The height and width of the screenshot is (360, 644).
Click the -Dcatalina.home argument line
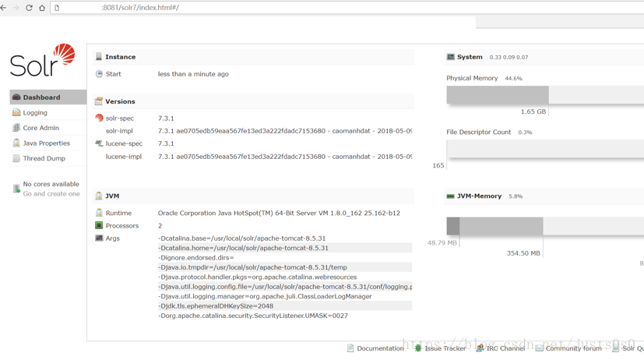click(285, 248)
